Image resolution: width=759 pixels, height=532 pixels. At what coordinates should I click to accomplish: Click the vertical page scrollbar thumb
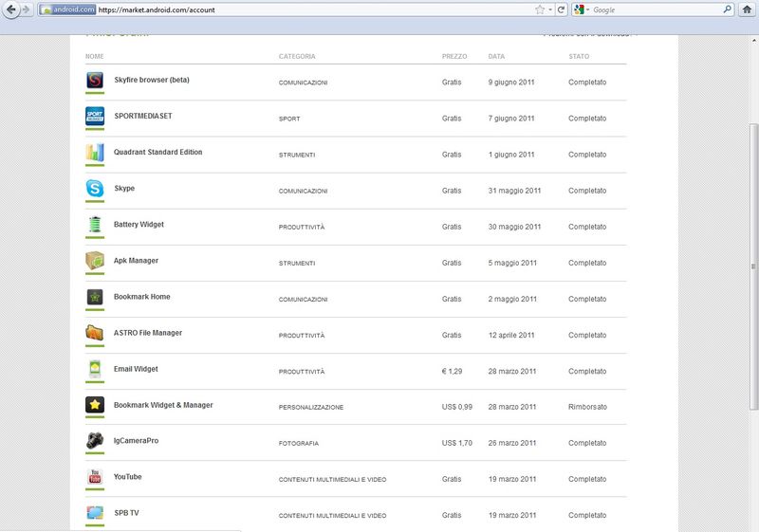(753, 266)
